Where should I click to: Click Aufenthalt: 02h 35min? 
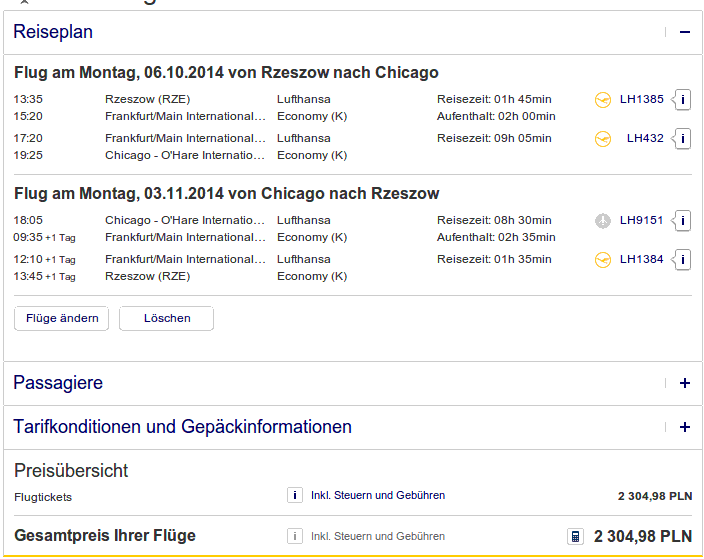tap(496, 238)
